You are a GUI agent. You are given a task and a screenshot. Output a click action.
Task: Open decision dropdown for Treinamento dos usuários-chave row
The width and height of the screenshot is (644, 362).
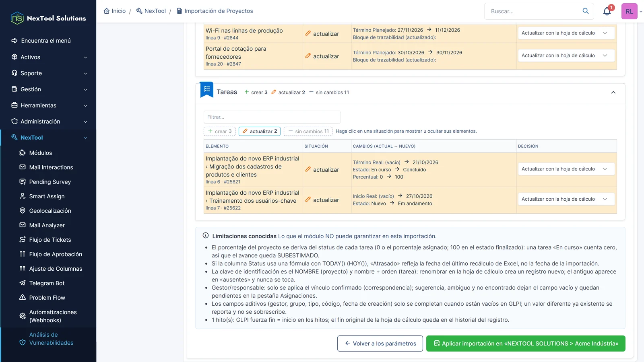point(566,199)
